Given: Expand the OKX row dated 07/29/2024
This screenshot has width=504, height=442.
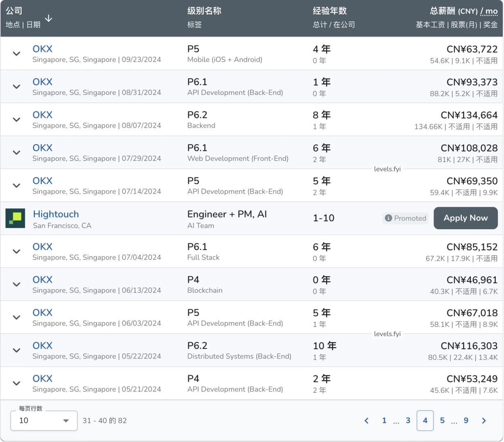Looking at the screenshot, I should point(16,153).
